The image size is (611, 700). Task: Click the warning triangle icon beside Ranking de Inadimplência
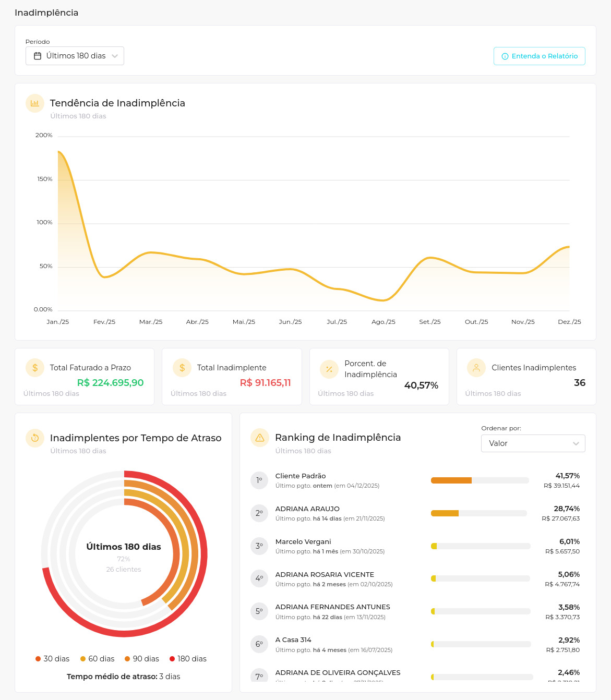(x=260, y=438)
